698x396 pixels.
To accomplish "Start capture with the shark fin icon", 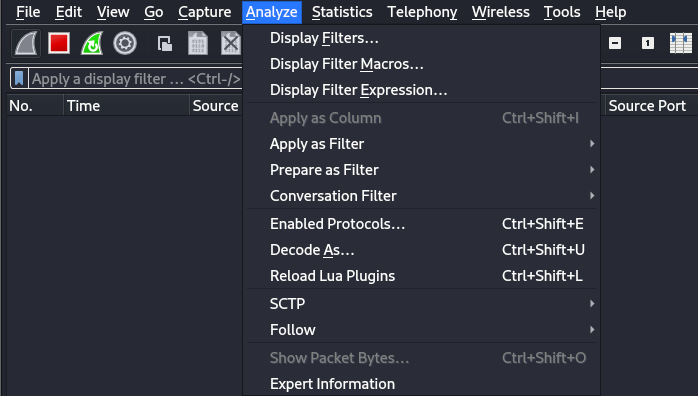I will (x=26, y=44).
